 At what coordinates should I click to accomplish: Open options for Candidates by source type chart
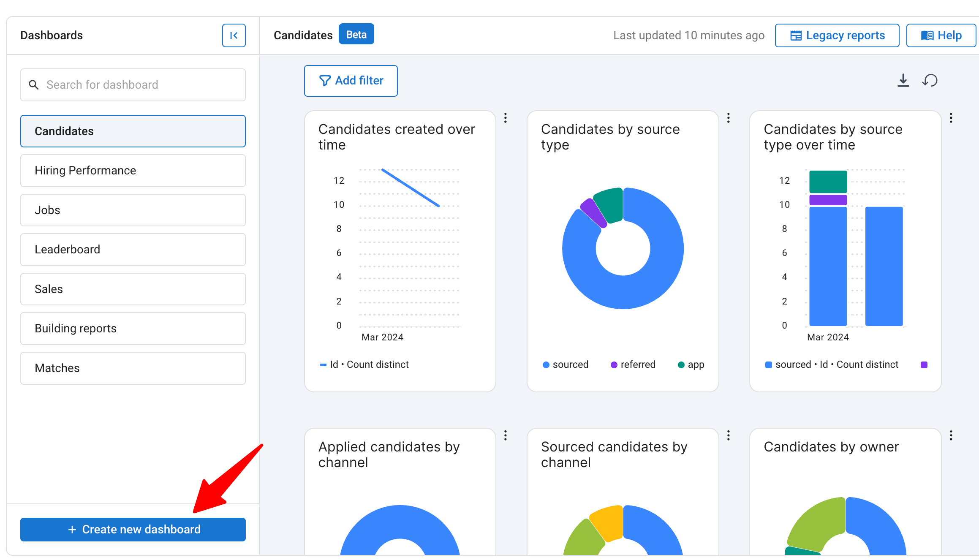point(728,118)
